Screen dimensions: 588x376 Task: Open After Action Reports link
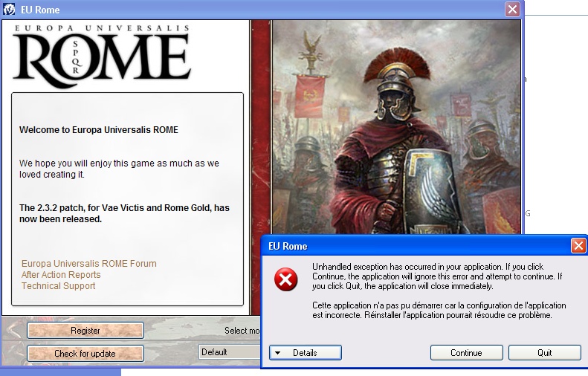tap(61, 275)
